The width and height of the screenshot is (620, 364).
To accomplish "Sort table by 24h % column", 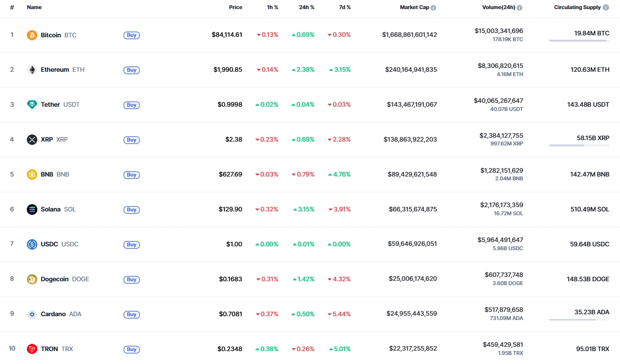I will pos(306,7).
